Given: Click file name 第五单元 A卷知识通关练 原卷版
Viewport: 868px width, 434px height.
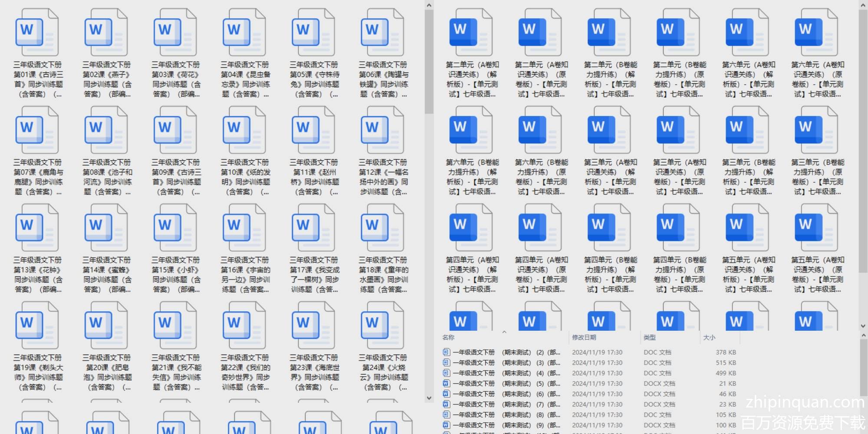Looking at the screenshot, I should coord(817,275).
